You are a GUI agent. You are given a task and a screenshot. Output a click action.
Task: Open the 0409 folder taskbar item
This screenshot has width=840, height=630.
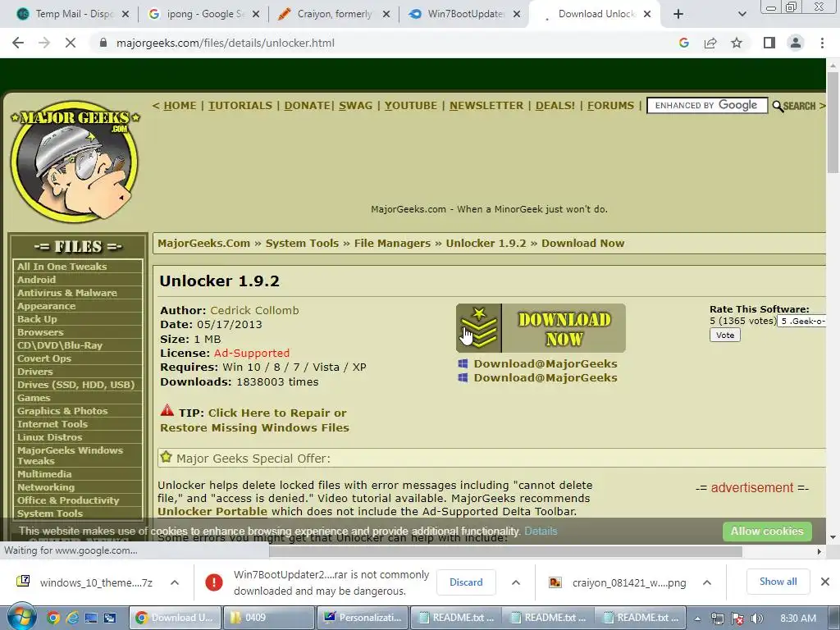click(x=268, y=618)
